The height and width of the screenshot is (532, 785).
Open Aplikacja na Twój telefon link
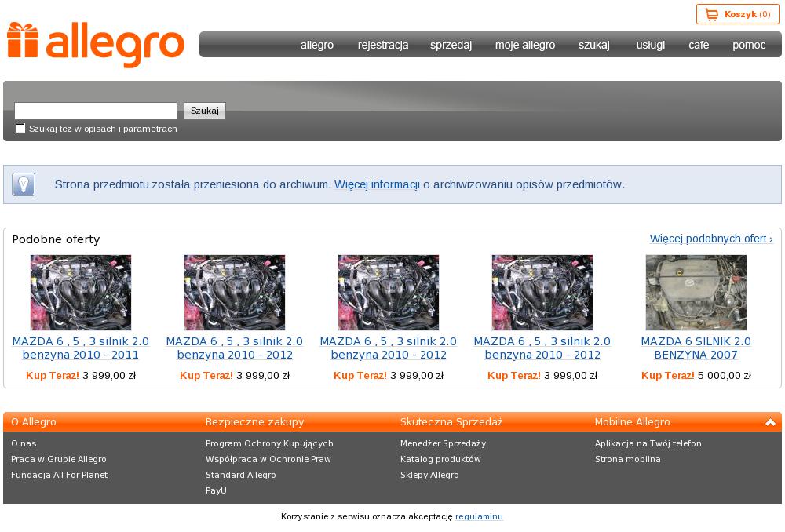point(648,443)
